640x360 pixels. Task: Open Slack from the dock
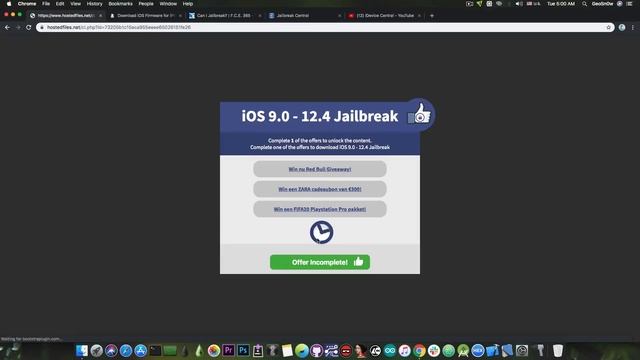(x=434, y=350)
